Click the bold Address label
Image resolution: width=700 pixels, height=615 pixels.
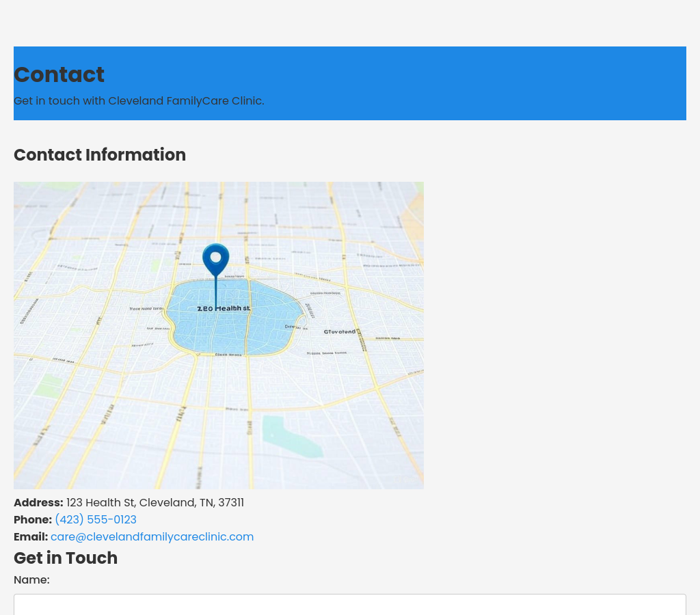point(38,503)
